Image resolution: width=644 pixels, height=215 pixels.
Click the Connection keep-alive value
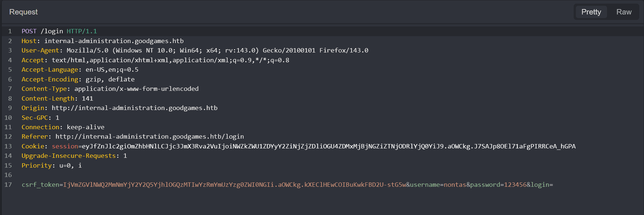pos(86,127)
